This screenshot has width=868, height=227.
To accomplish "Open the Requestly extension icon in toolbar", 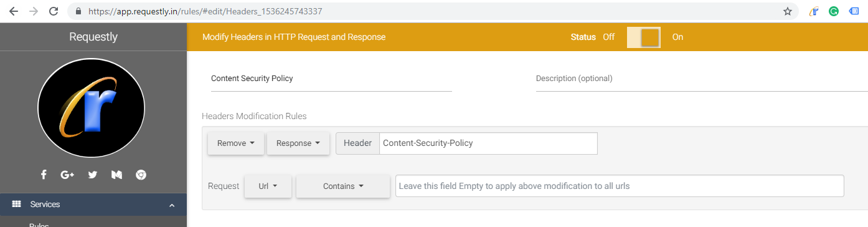I will click(814, 11).
